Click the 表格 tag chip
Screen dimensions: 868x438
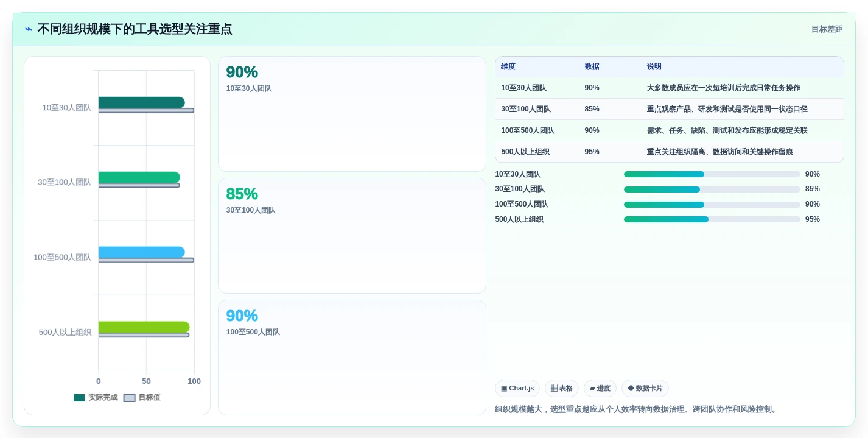click(x=562, y=389)
